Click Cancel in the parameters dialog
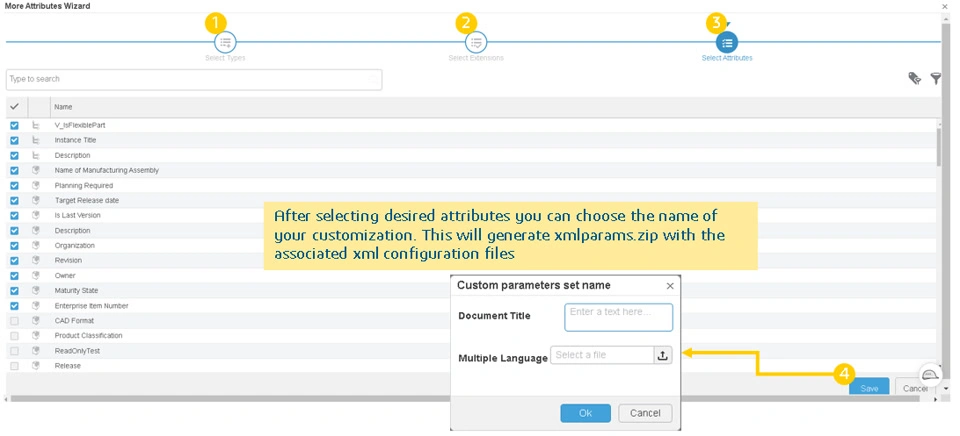 [645, 412]
